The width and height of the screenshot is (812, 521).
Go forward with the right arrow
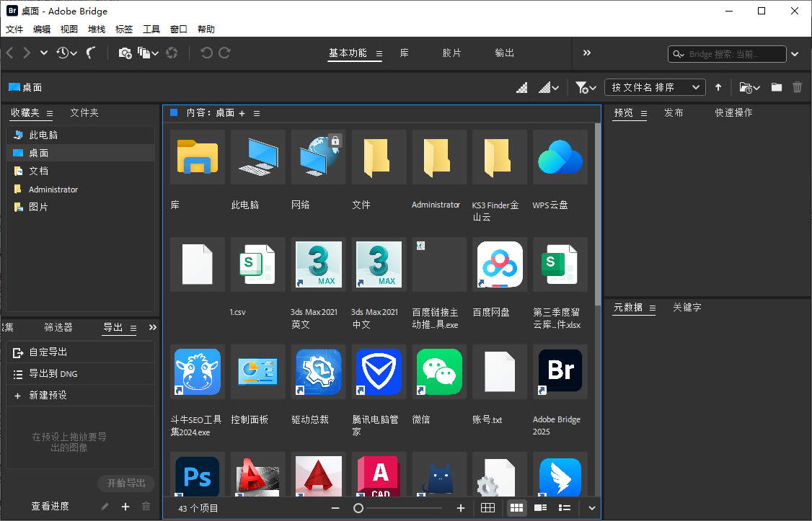[27, 53]
